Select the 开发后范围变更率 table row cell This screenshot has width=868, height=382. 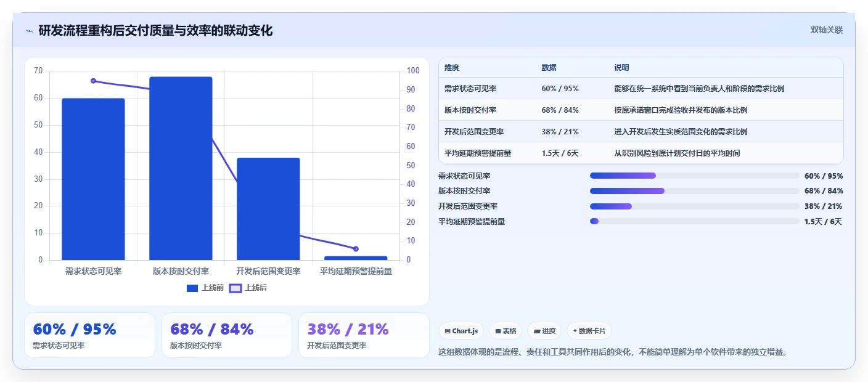[474, 132]
